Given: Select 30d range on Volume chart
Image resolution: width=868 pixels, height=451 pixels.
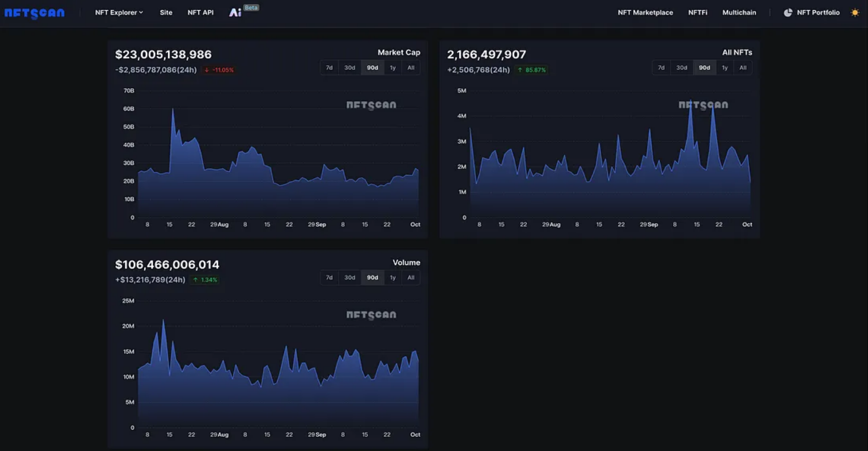Looking at the screenshot, I should click(x=350, y=277).
